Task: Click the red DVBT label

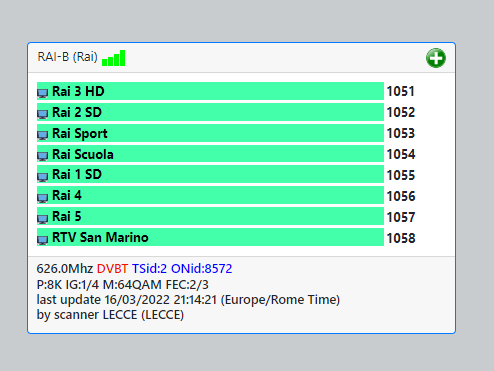Action: pyautogui.click(x=112, y=268)
